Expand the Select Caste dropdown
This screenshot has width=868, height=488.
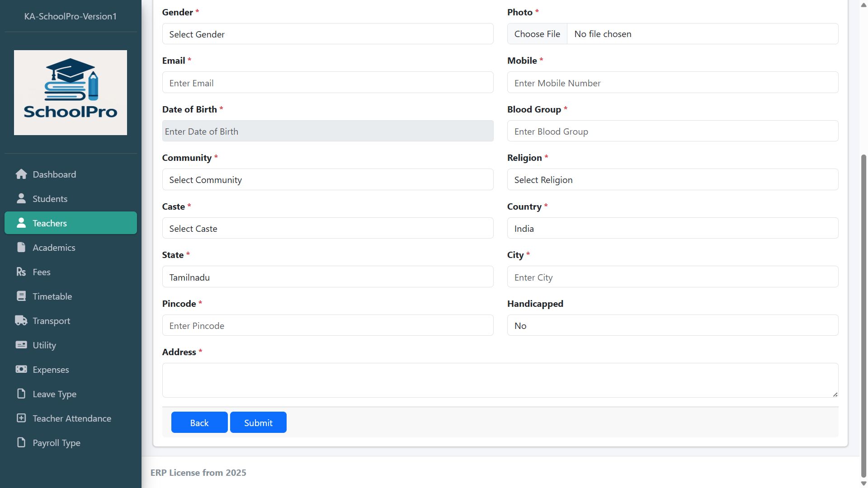327,229
